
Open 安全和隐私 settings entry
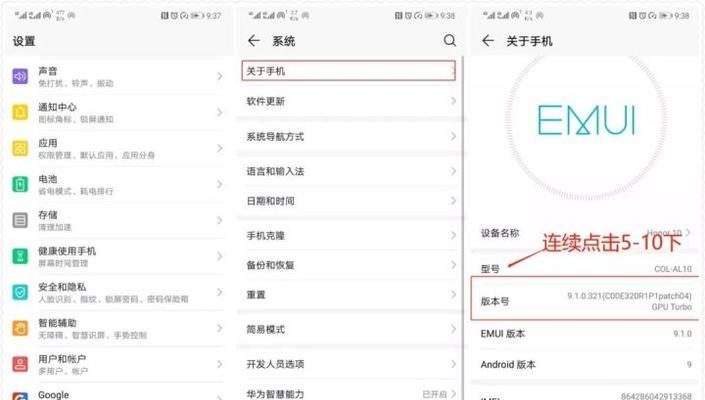click(116, 292)
